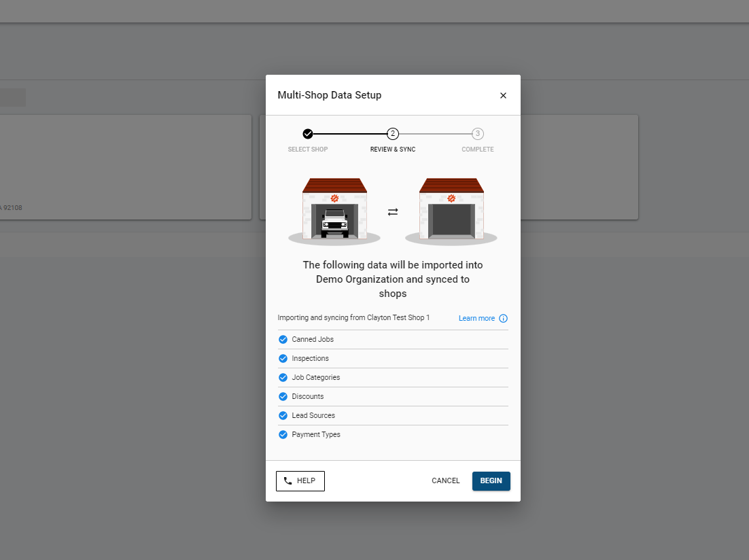Click 'Importing and syncing from Clayton Test Shop 1'
Screen dimensions: 749x560
(353, 318)
